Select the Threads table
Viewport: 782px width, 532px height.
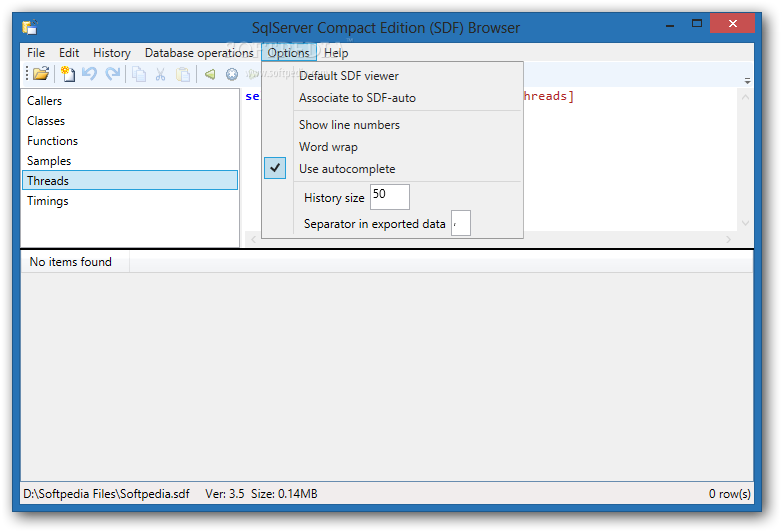pos(130,180)
